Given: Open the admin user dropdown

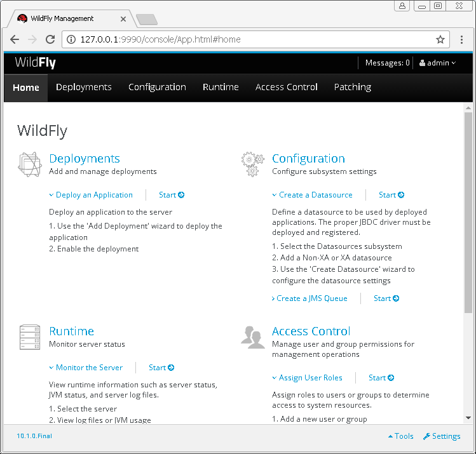Looking at the screenshot, I should coord(437,63).
